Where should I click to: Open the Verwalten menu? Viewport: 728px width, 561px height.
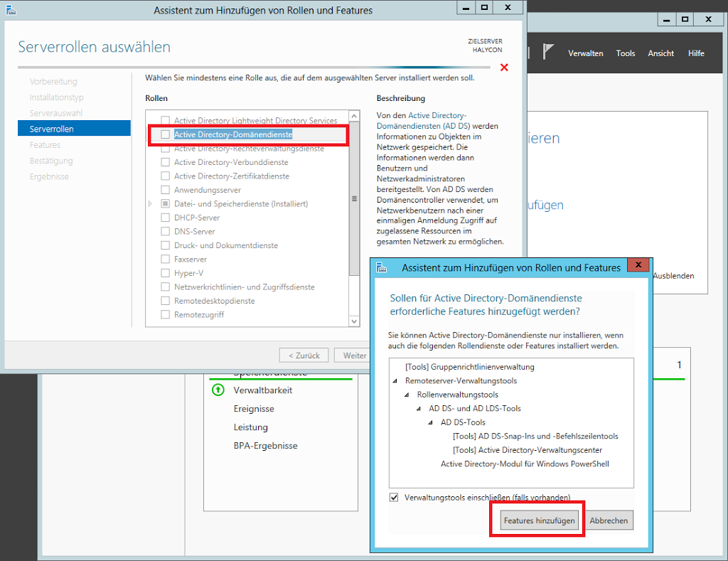click(586, 53)
